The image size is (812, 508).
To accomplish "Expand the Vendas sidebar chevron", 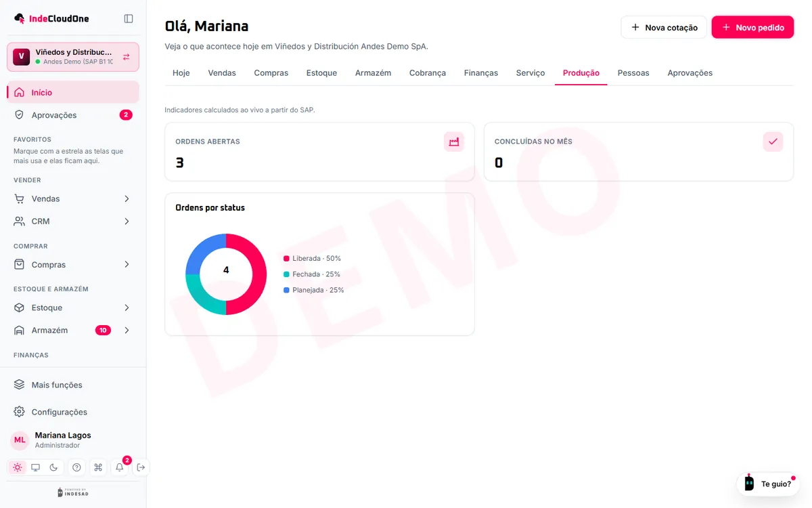I will point(127,198).
